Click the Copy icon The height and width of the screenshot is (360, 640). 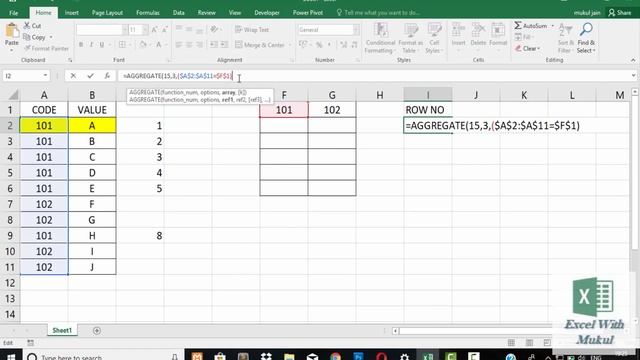[27, 37]
